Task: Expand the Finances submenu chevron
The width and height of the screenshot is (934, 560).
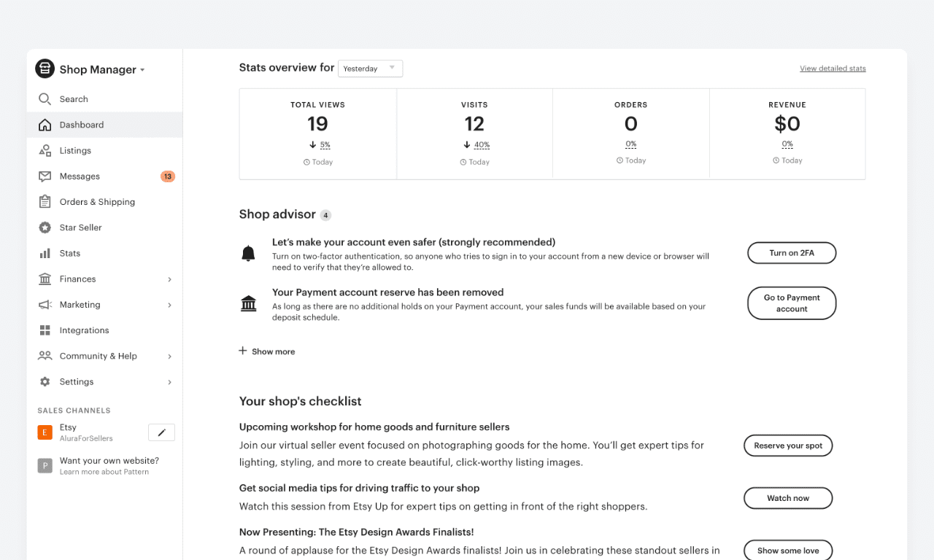Action: pos(169,279)
